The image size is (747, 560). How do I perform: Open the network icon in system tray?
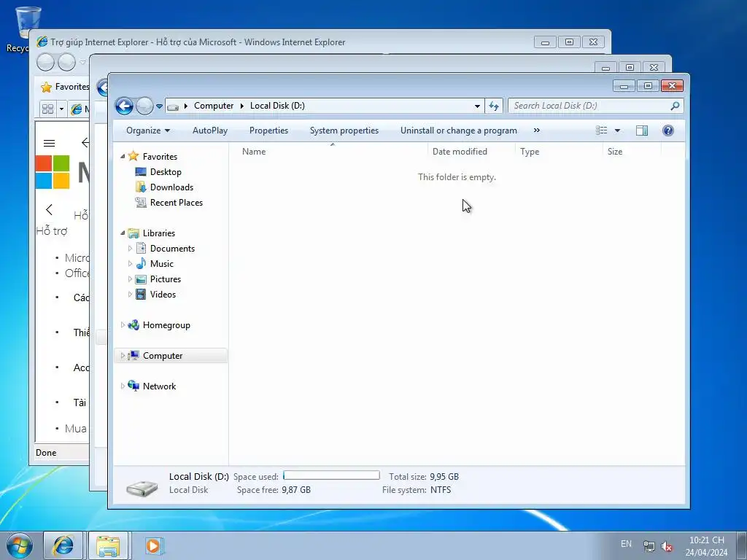coord(649,546)
